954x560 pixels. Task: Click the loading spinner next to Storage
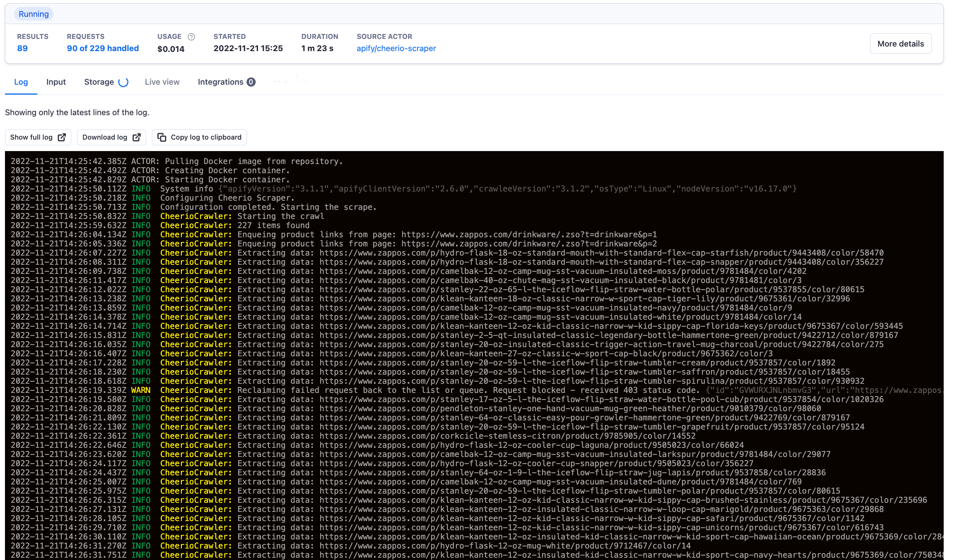point(123,82)
